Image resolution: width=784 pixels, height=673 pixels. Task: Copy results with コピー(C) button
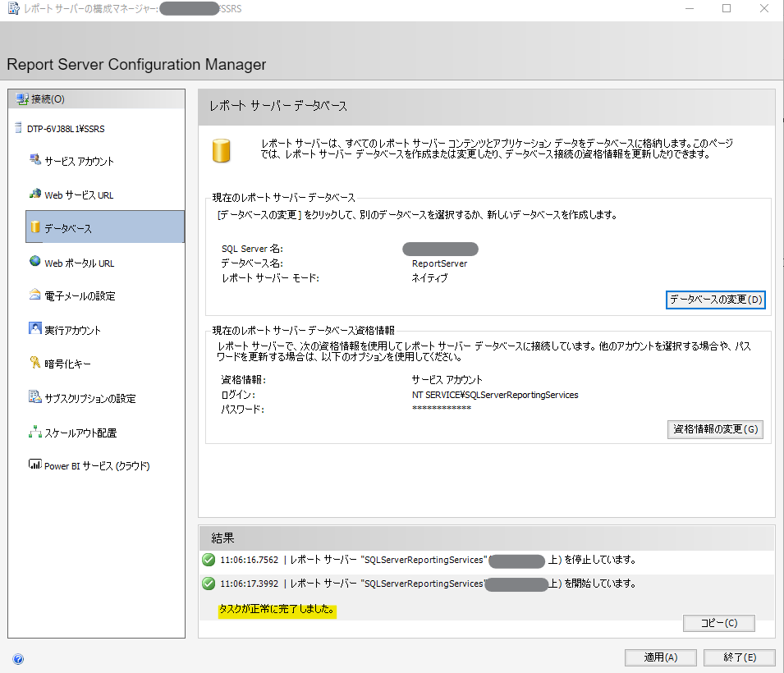(718, 623)
